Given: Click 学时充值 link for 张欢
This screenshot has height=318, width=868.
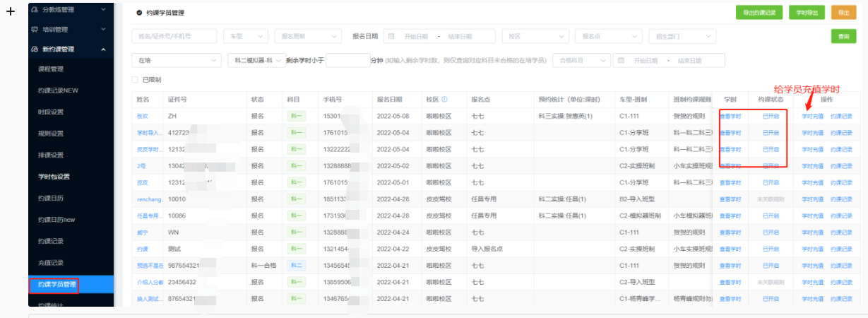Looking at the screenshot, I should (x=812, y=115).
